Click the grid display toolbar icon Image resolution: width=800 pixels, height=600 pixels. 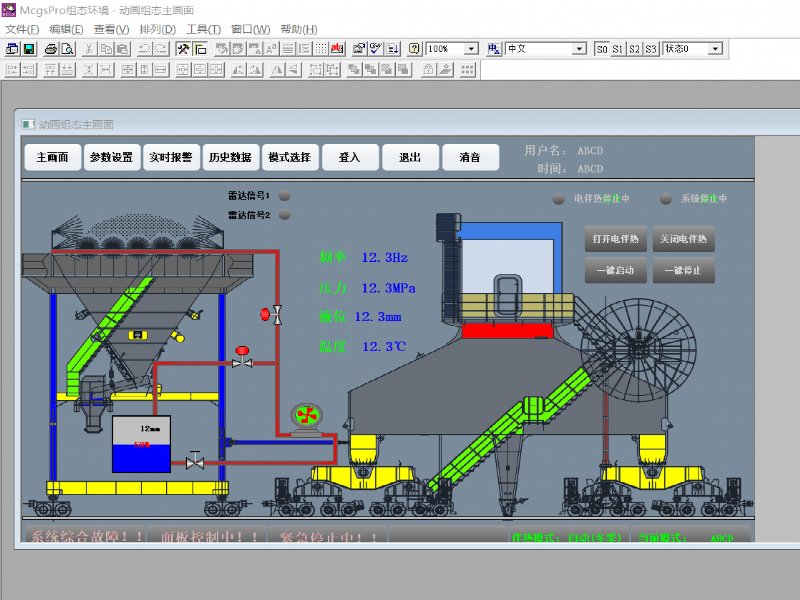coord(320,49)
